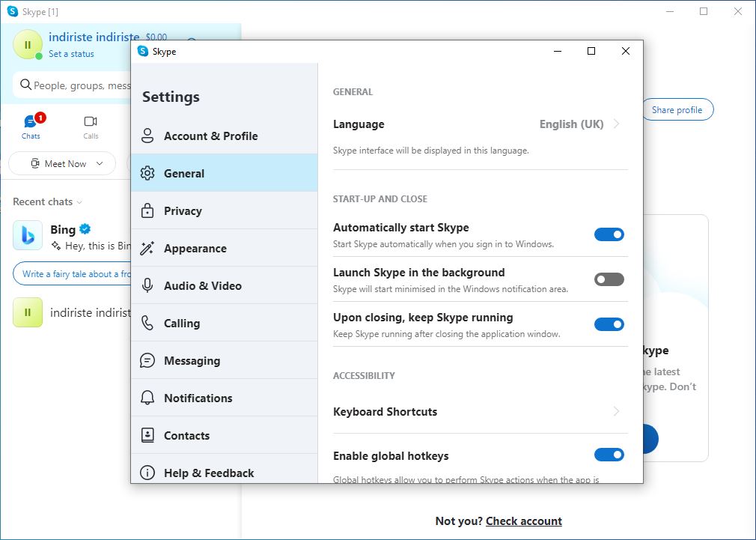The height and width of the screenshot is (540, 756).
Task: Click the Set a status link
Action: pos(71,54)
